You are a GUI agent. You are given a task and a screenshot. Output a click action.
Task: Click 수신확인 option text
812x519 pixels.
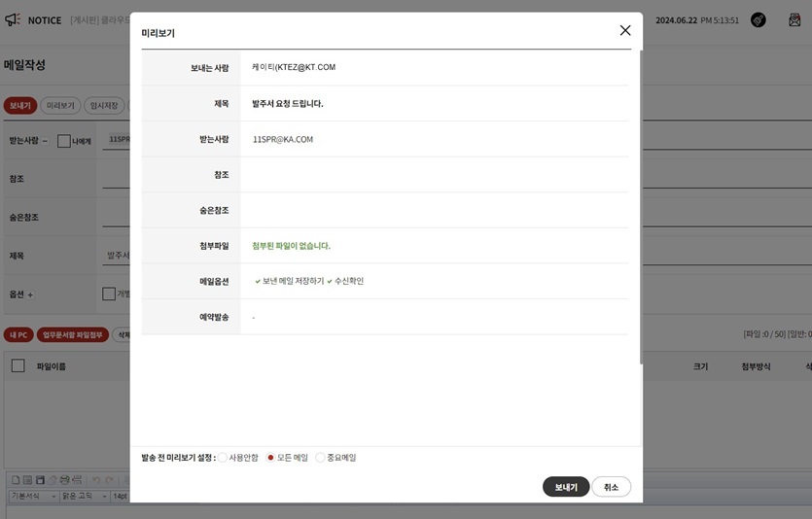click(349, 281)
